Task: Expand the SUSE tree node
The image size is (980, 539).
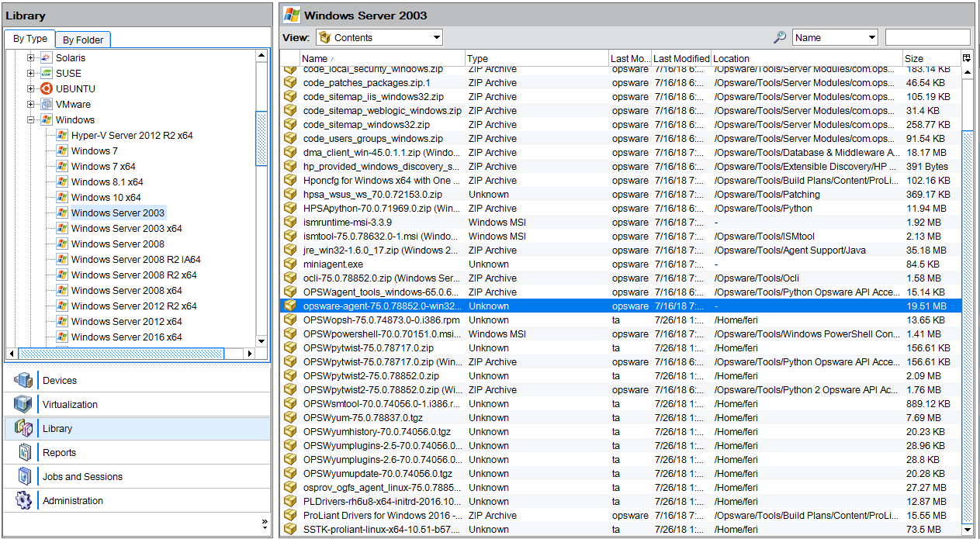Action: (31, 73)
